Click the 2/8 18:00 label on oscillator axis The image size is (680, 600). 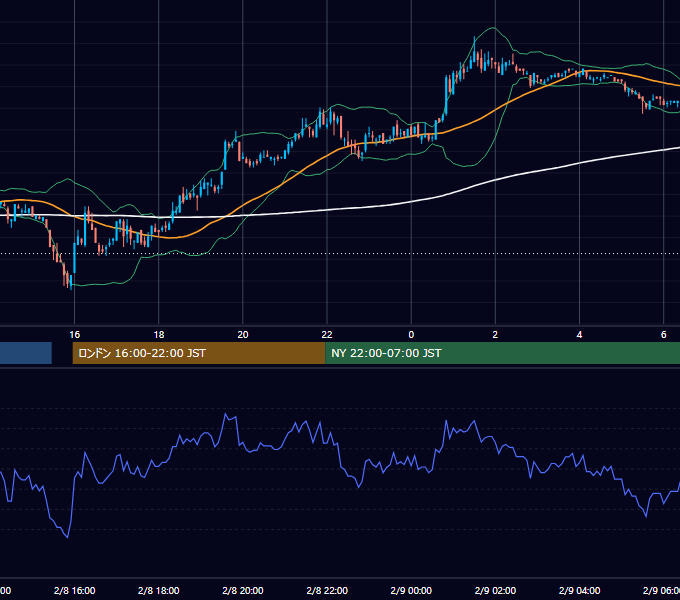click(159, 590)
